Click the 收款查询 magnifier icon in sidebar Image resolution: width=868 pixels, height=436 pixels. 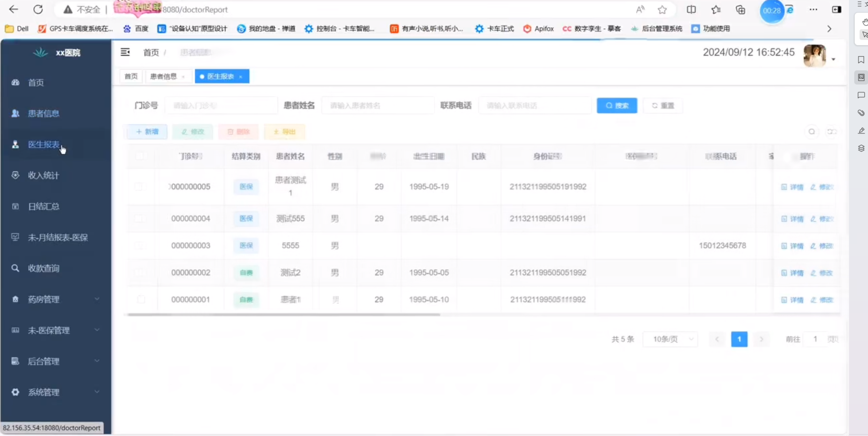click(x=16, y=268)
